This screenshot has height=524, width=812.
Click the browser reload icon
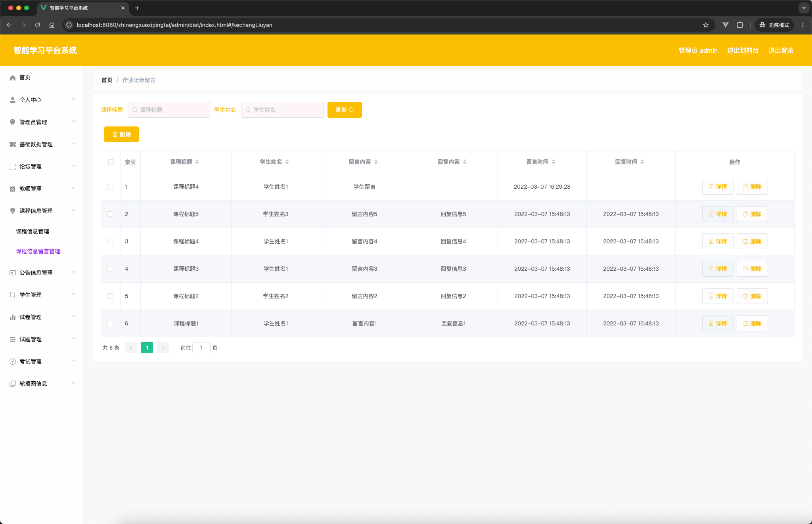point(38,25)
